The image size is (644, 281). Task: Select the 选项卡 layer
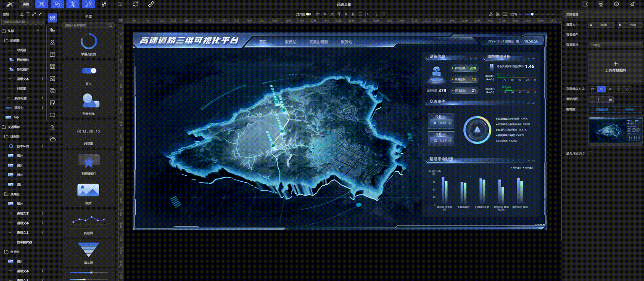[20, 108]
